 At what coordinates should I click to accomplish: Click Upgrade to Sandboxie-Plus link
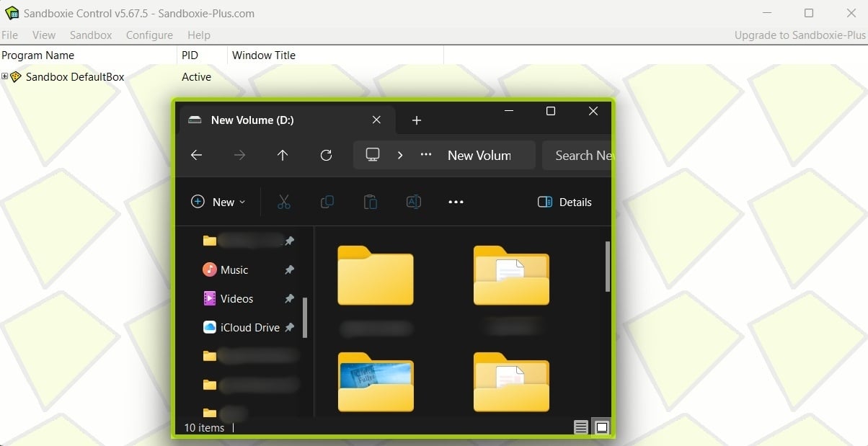[x=800, y=35]
